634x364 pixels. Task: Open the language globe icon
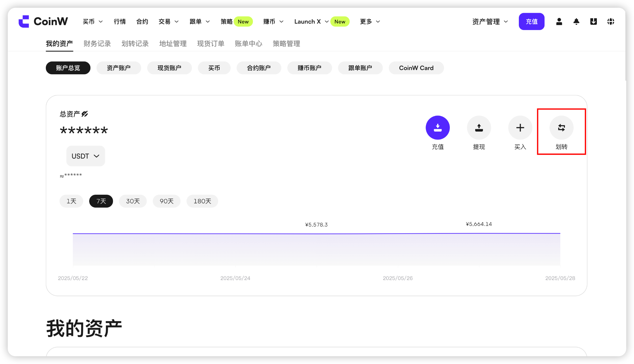[611, 21]
